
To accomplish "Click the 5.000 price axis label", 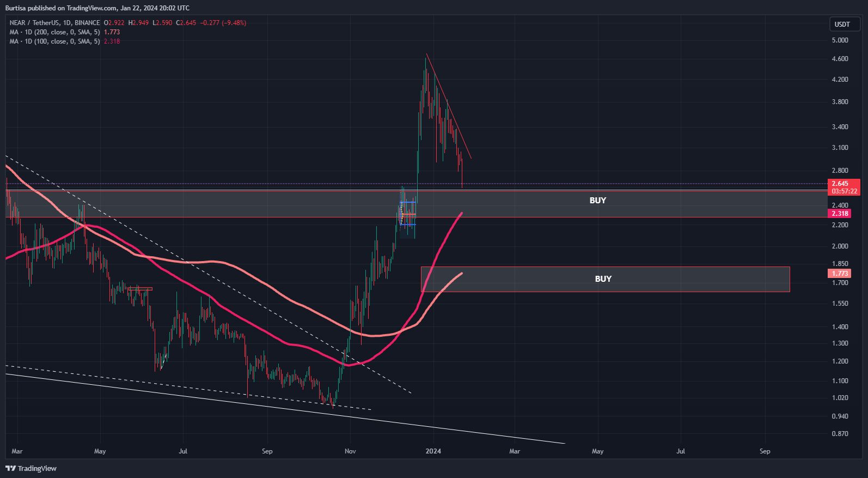I will [840, 40].
